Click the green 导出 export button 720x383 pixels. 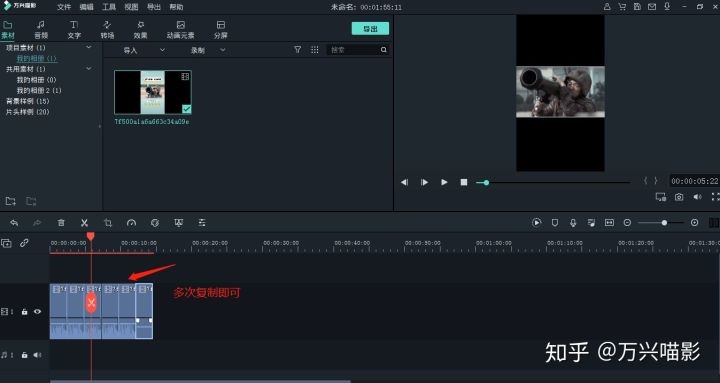[370, 28]
